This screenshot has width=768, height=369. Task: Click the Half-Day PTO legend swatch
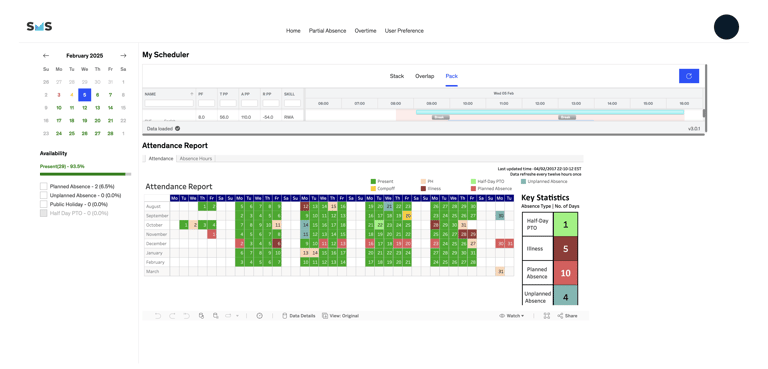point(473,181)
